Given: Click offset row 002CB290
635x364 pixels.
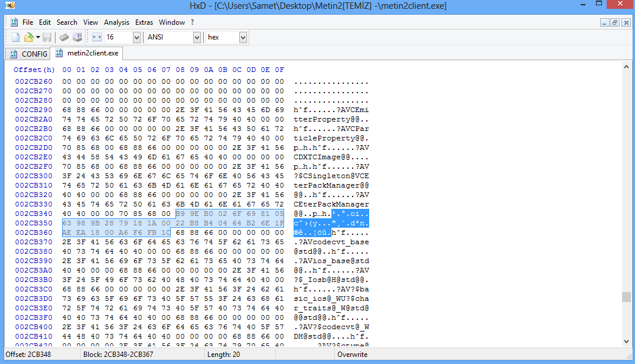Looking at the screenshot, I should coord(34,110).
